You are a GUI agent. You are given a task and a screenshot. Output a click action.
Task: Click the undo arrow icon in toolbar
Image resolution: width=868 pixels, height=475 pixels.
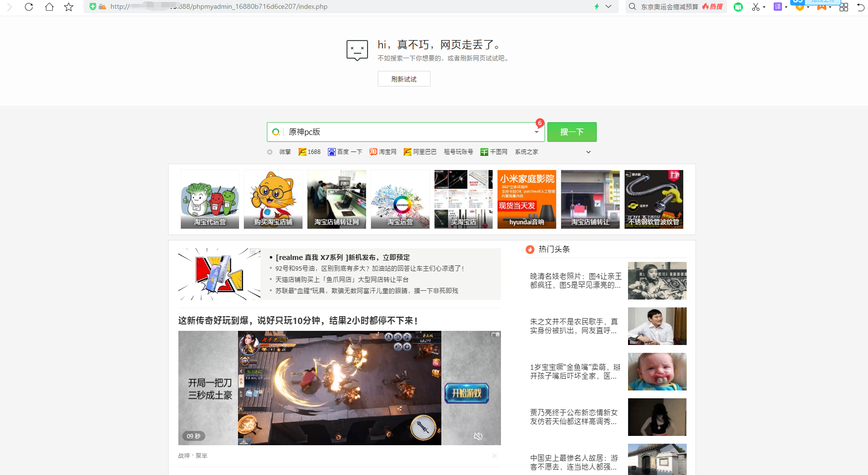[x=861, y=7]
